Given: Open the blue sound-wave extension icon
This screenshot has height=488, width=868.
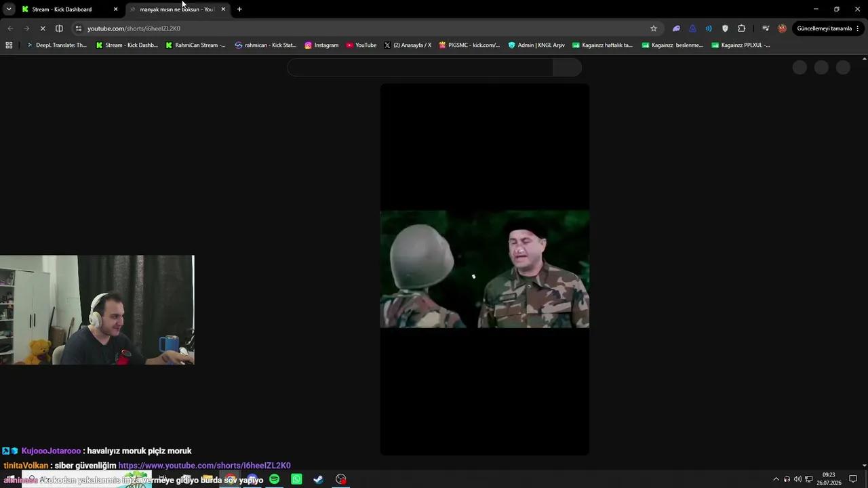Looking at the screenshot, I should click(709, 28).
